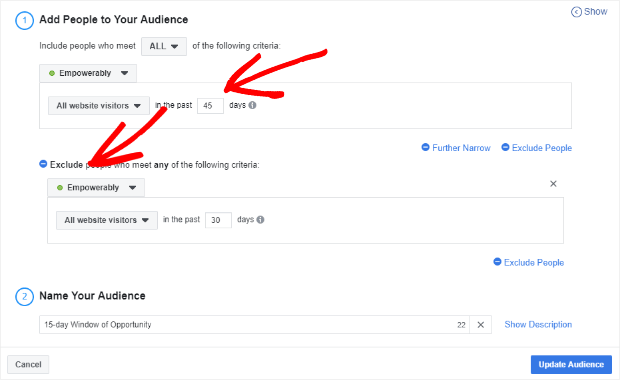Click info icon next to 45 days
The image size is (620, 380).
(252, 105)
